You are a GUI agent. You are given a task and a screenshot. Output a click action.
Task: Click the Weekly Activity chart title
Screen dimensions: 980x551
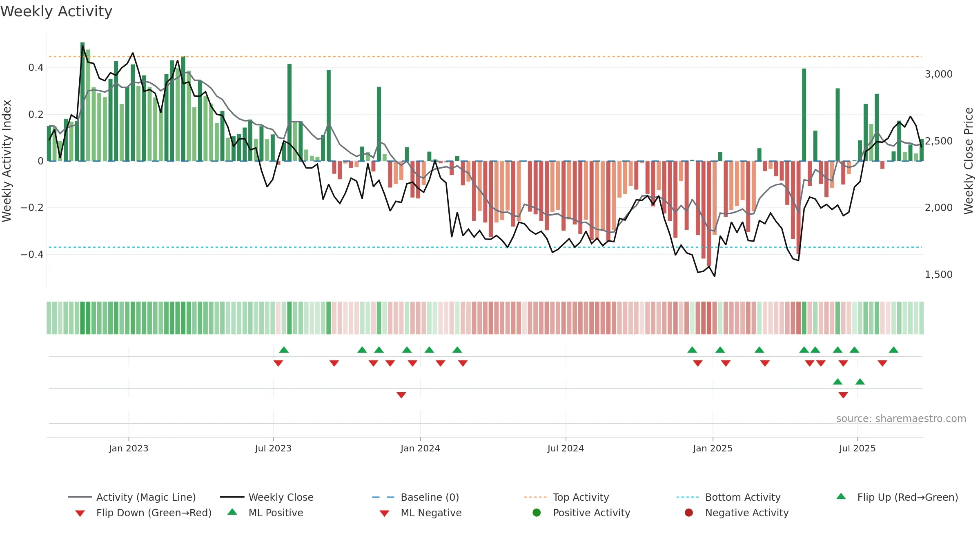[x=56, y=11]
